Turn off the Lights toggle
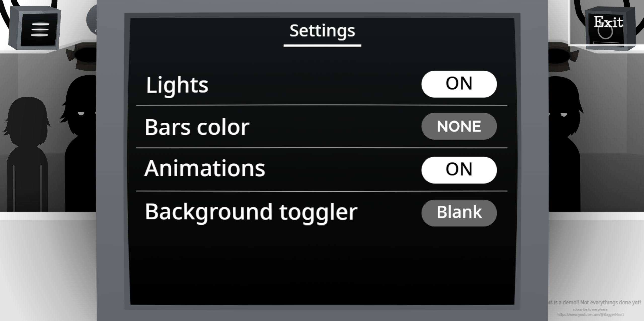The width and height of the screenshot is (644, 321). pos(459,84)
